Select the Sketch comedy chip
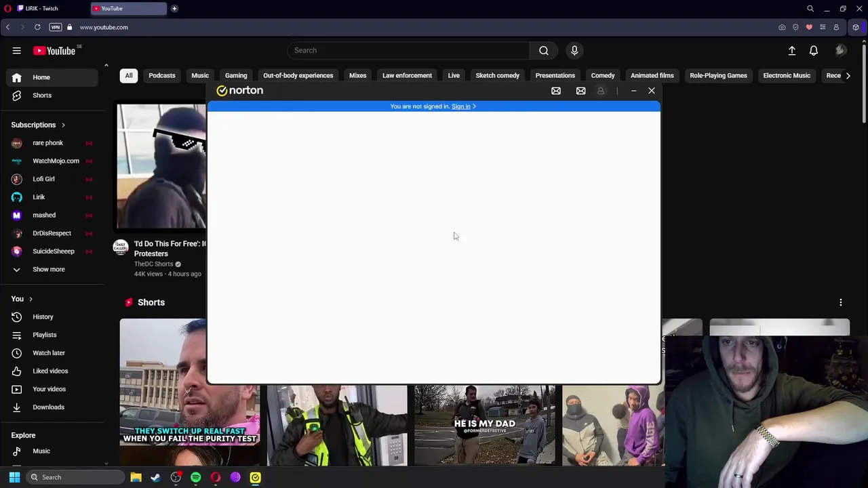 (x=498, y=75)
